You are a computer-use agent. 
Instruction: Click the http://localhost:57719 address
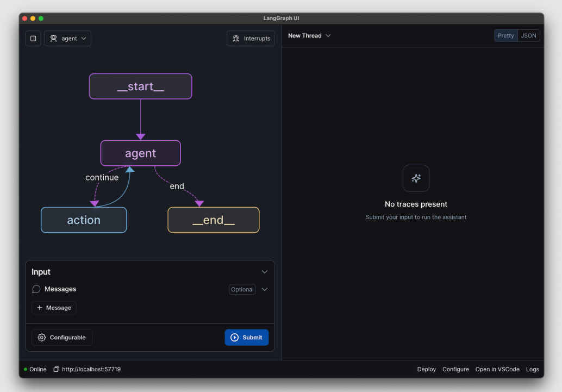91,369
